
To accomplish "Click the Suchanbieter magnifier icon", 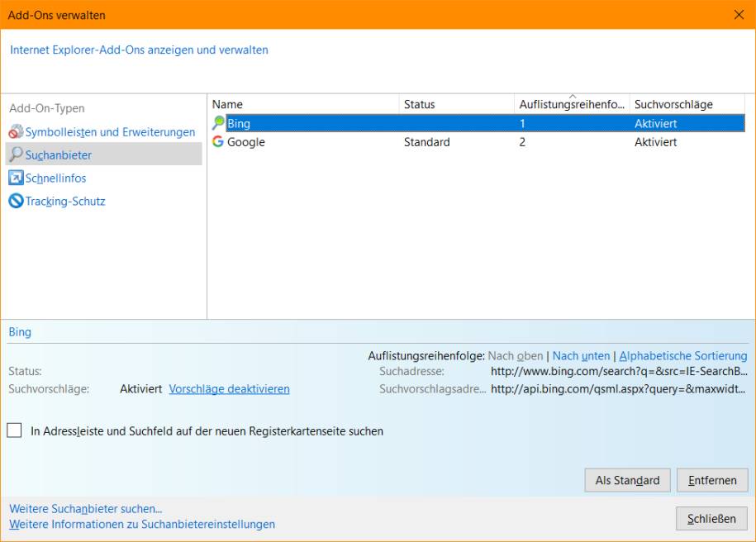I will 16,155.
